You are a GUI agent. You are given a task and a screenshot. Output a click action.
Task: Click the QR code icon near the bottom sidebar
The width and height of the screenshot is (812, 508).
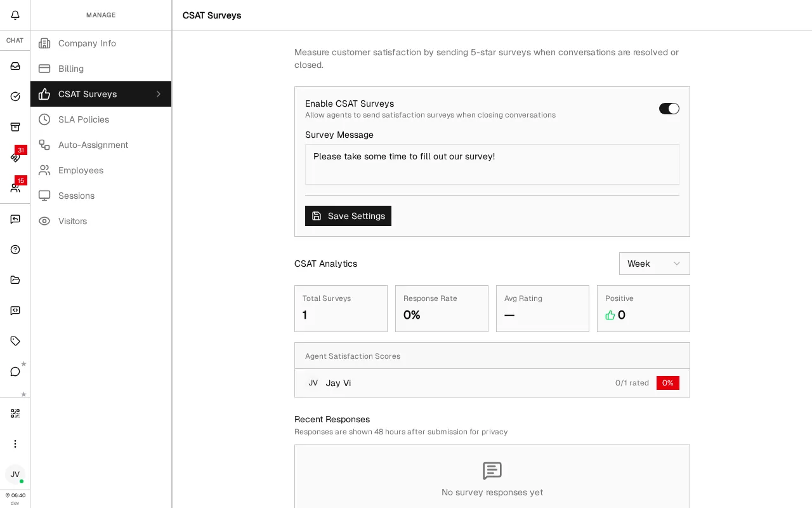click(15, 413)
